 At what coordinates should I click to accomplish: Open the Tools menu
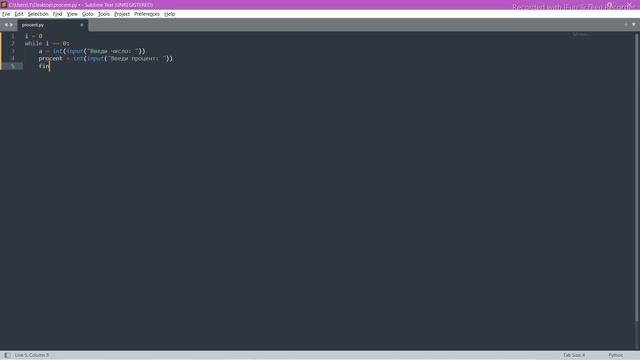[x=104, y=14]
